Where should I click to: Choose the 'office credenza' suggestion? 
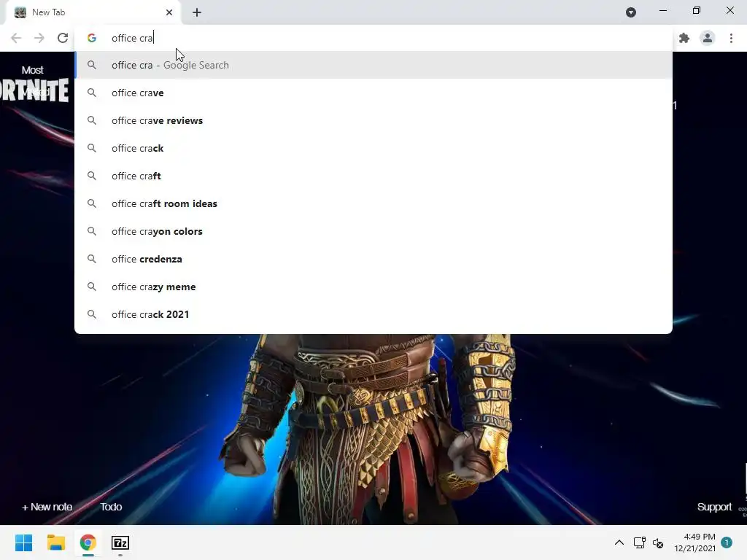click(373, 259)
